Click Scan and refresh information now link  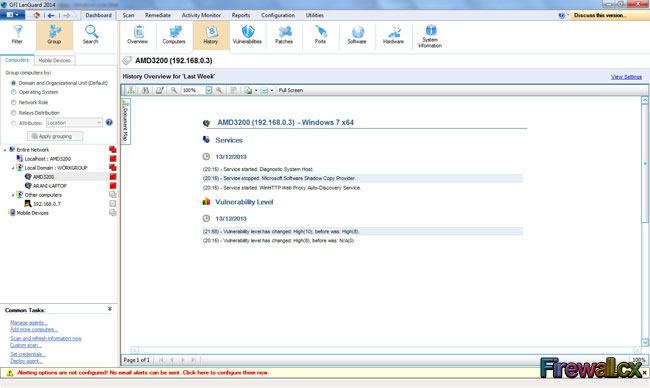[46, 338]
